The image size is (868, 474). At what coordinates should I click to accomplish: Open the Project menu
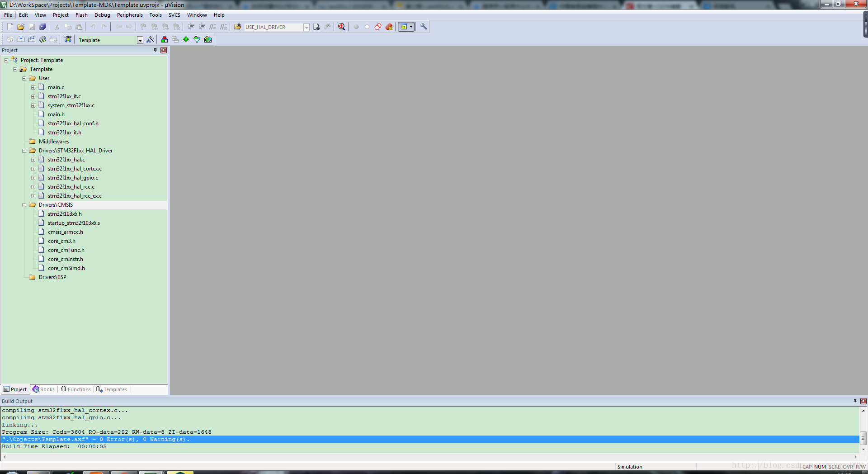(x=61, y=15)
